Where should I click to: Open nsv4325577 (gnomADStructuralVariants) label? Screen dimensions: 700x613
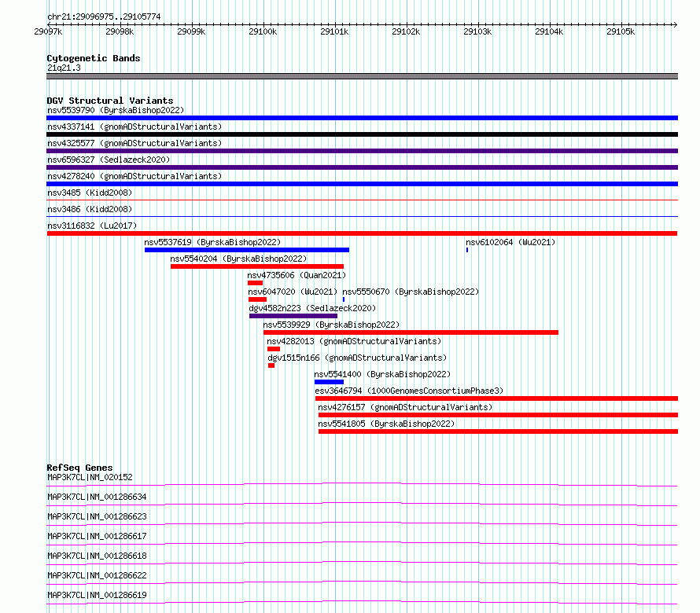pos(134,143)
